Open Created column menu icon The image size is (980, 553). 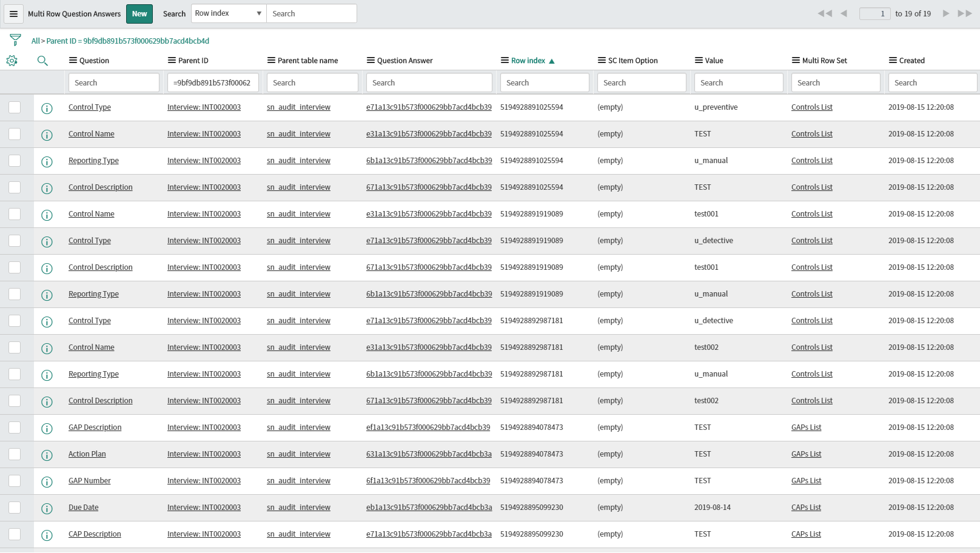click(893, 60)
